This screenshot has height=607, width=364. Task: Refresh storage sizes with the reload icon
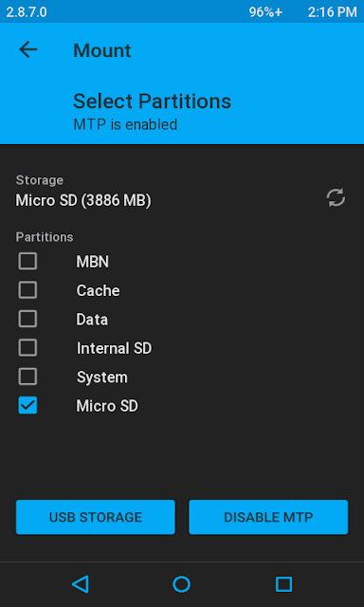[x=336, y=198]
